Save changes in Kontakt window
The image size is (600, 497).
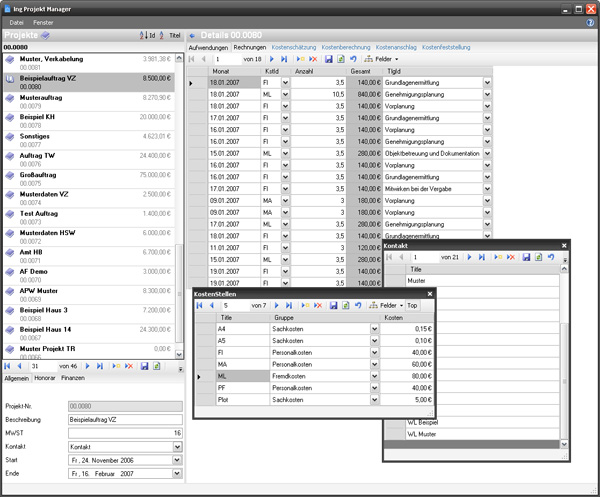point(527,257)
